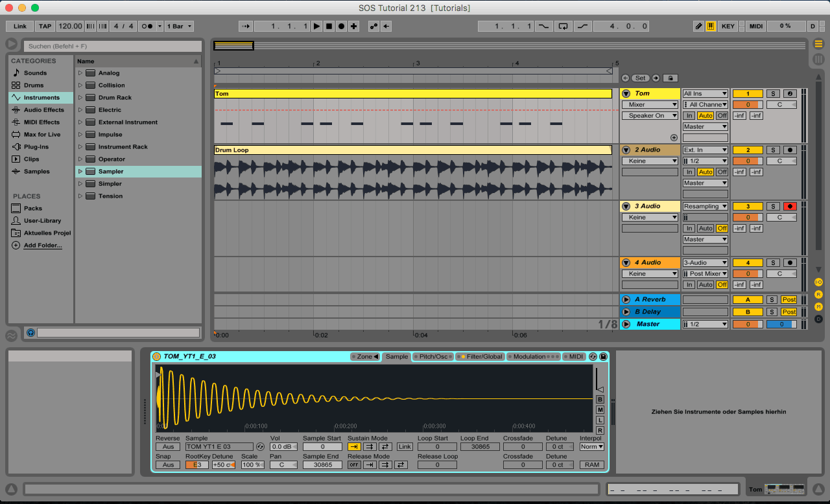Click the Add Folder link in Places
The image size is (830, 504).
click(43, 246)
